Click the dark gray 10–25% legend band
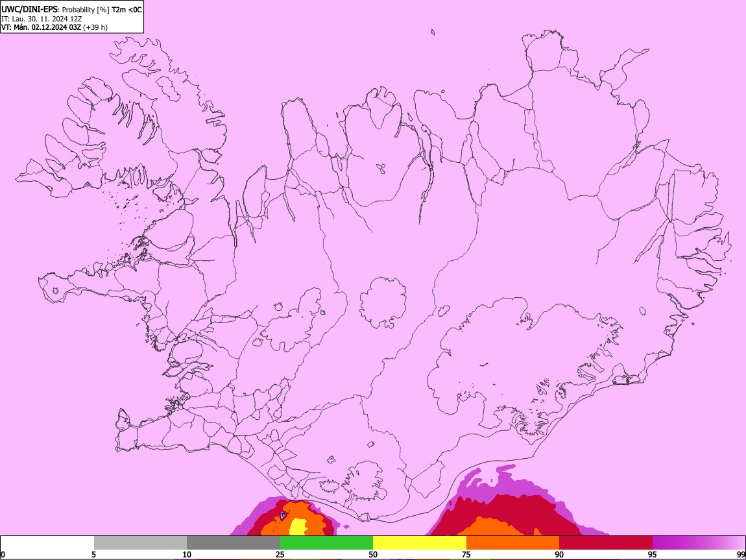This screenshot has width=746, height=560. pyautogui.click(x=234, y=543)
